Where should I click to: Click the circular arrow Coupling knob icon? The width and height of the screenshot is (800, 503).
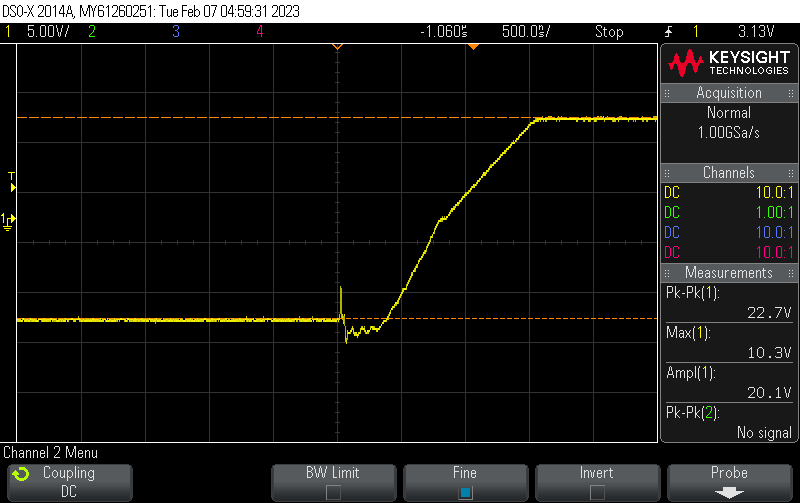tap(21, 473)
